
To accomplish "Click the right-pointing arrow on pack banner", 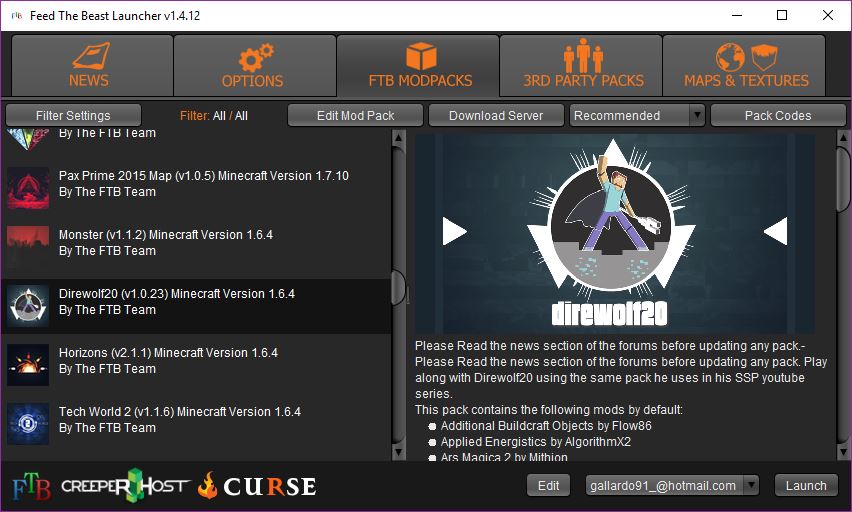I will coord(455,231).
